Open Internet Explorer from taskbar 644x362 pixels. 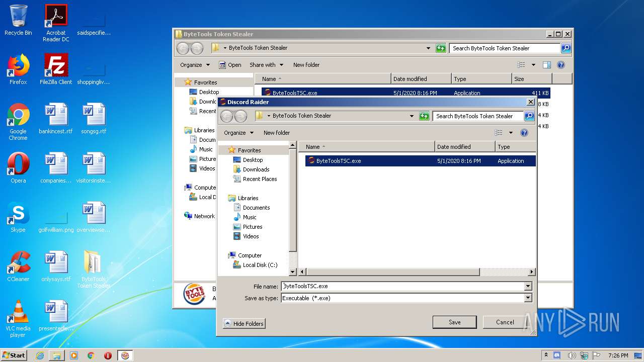pyautogui.click(x=40, y=355)
